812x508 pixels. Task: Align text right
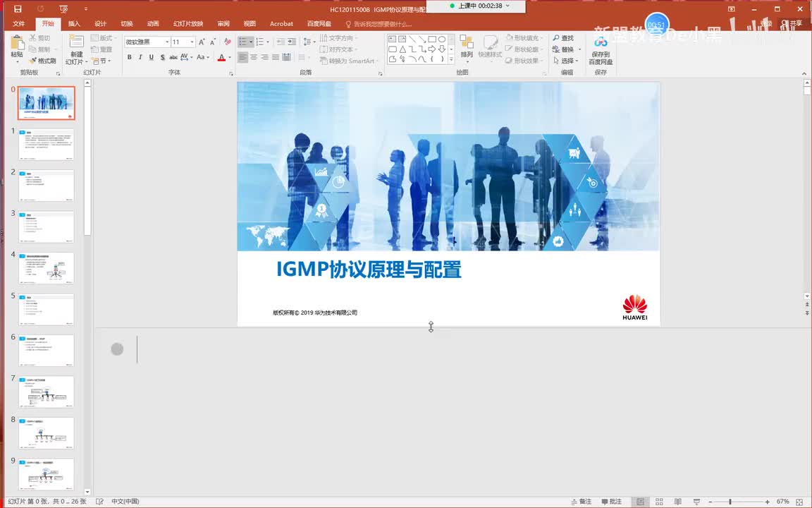point(264,58)
